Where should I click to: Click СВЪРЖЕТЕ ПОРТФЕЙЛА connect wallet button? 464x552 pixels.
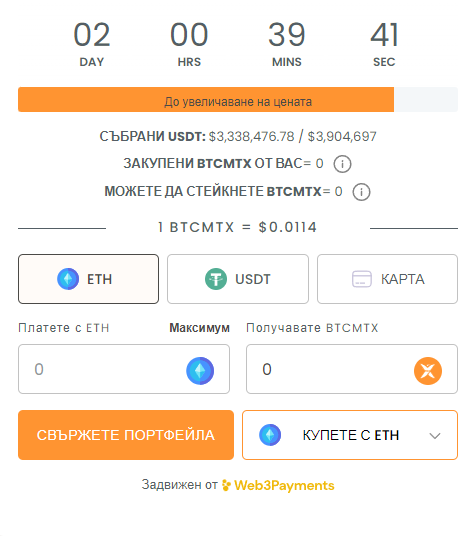[126, 435]
